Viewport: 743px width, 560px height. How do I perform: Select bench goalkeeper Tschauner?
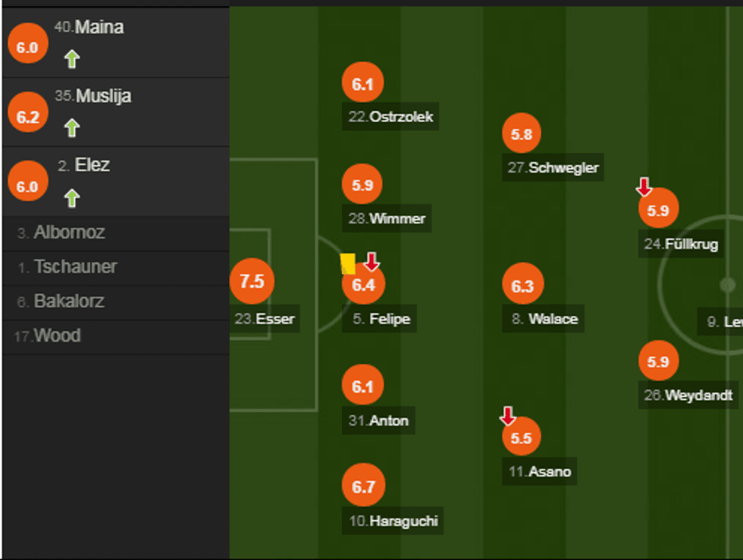pyautogui.click(x=75, y=267)
